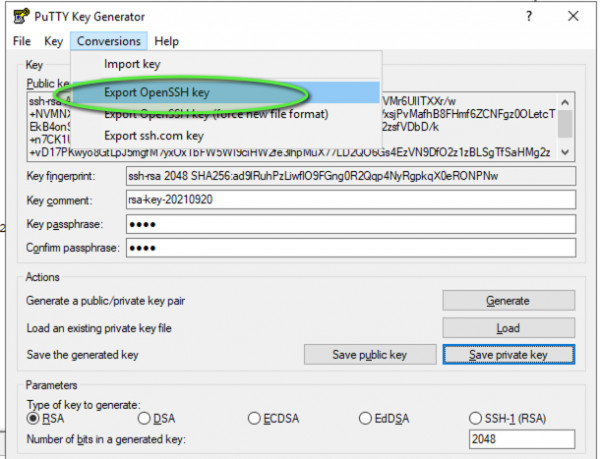Image resolution: width=600 pixels, height=459 pixels.
Task: Select Export OpenSSH key
Action: 226,92
